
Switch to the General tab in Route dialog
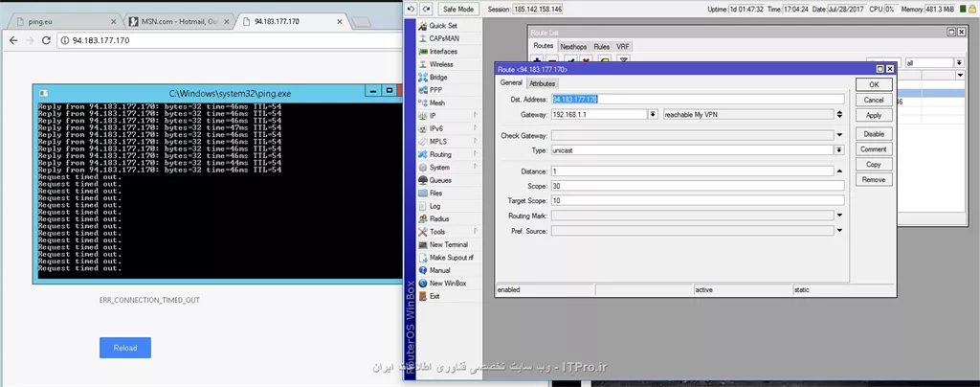pos(511,83)
